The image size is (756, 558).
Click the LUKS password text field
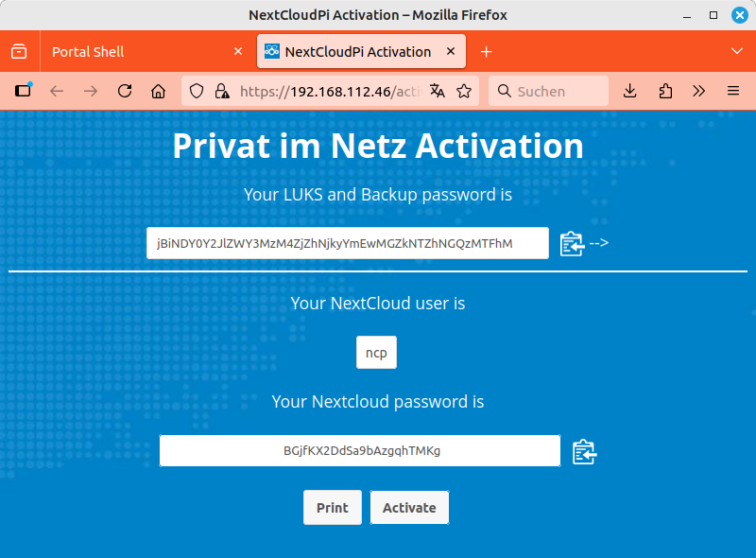coord(347,243)
